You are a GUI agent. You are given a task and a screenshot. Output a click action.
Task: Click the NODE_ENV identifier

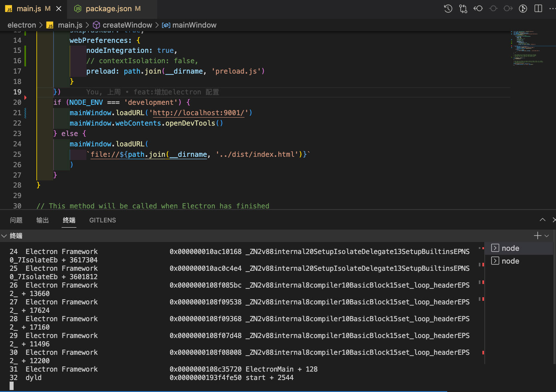86,102
